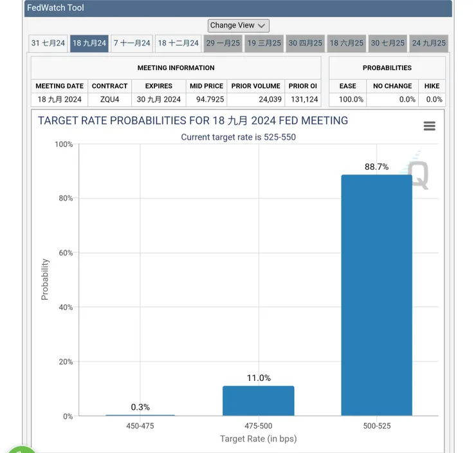Screen dimensions: 476x453
Task: Click the Target Rate (in bps) axis title
Action: pyautogui.click(x=259, y=439)
